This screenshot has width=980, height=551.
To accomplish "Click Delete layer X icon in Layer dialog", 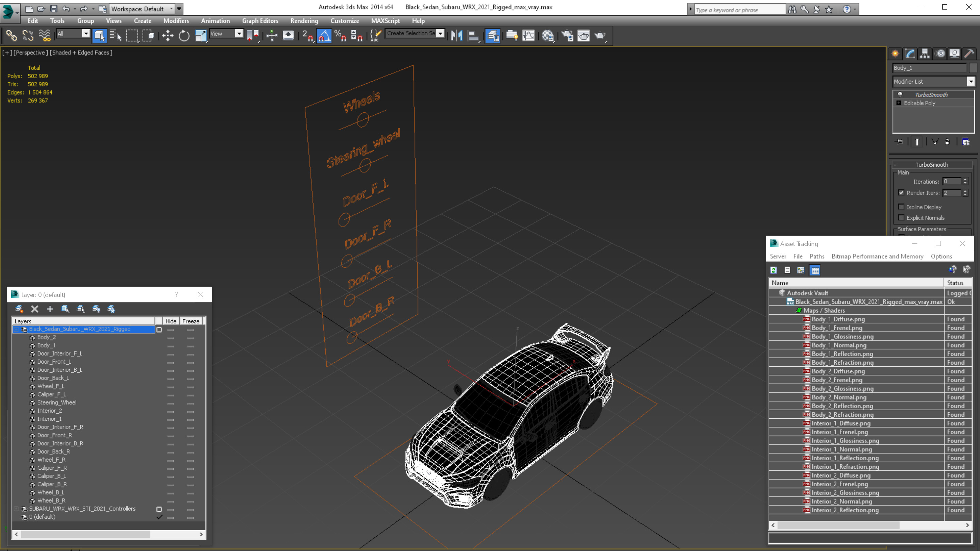I will (35, 309).
